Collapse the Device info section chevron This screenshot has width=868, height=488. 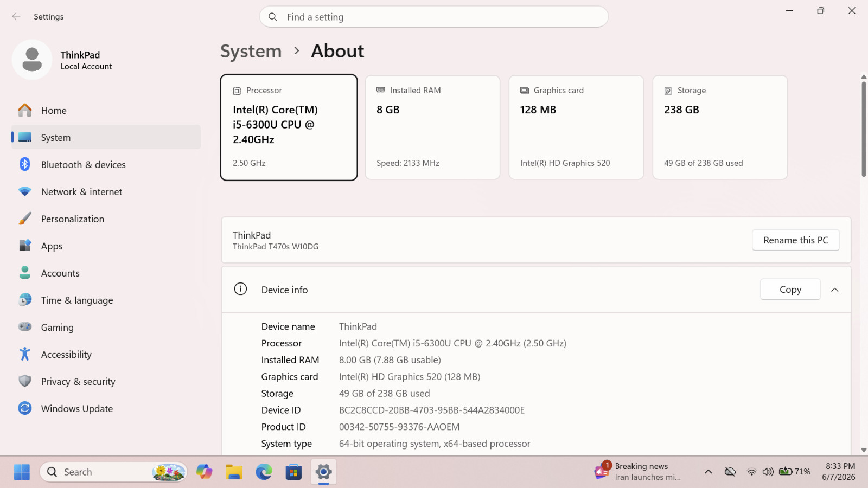click(x=835, y=290)
